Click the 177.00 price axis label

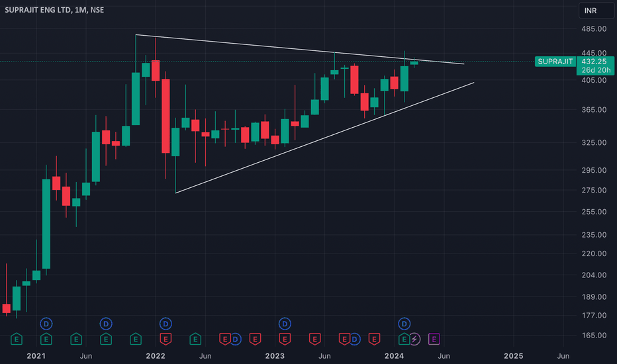tap(594, 315)
